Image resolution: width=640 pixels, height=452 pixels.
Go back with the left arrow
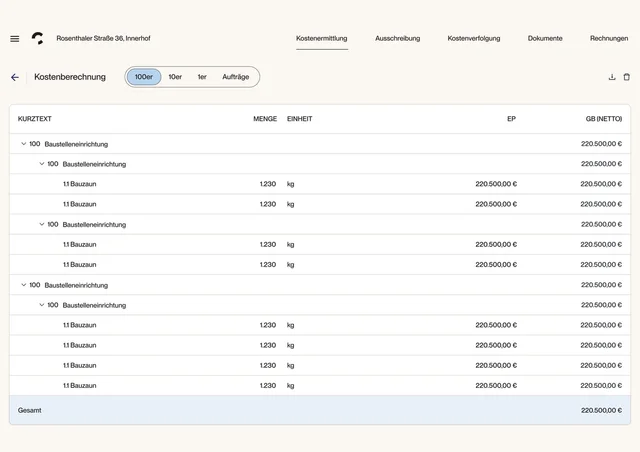(15, 77)
